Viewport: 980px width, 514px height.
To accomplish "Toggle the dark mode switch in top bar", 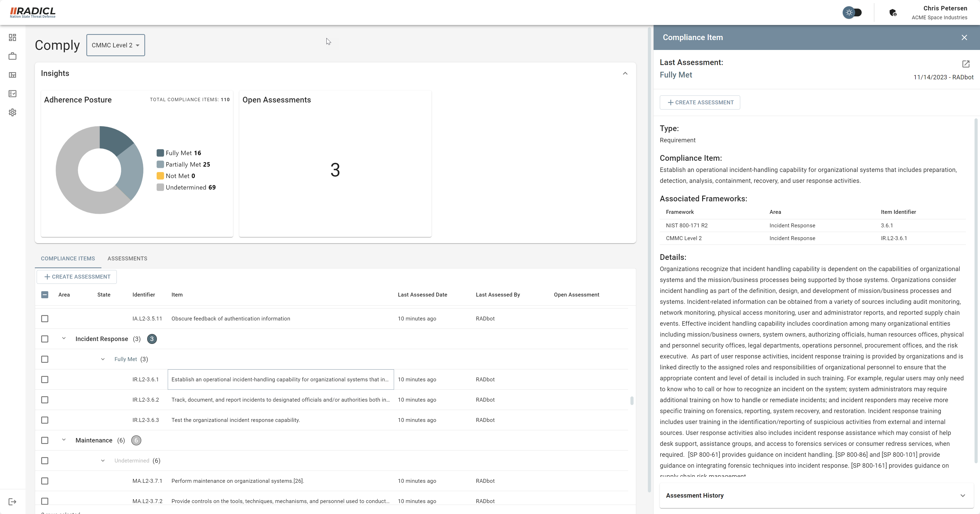I will pyautogui.click(x=852, y=12).
